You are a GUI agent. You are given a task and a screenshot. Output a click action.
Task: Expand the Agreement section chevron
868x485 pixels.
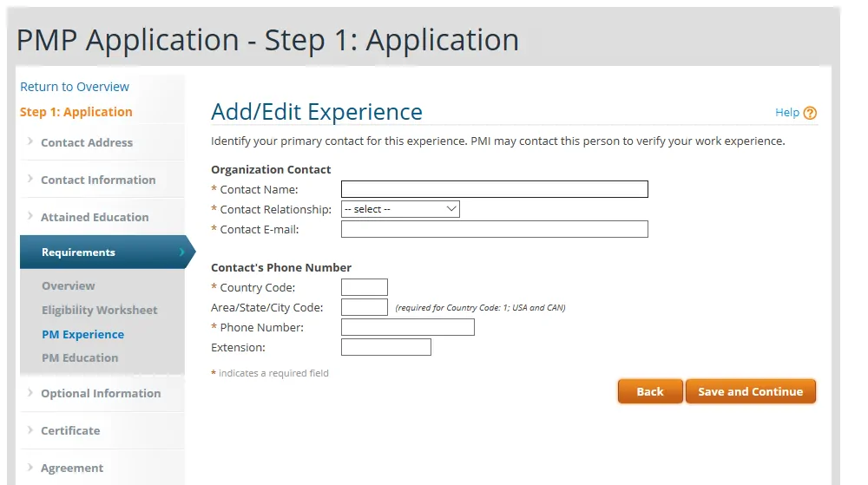coord(30,468)
